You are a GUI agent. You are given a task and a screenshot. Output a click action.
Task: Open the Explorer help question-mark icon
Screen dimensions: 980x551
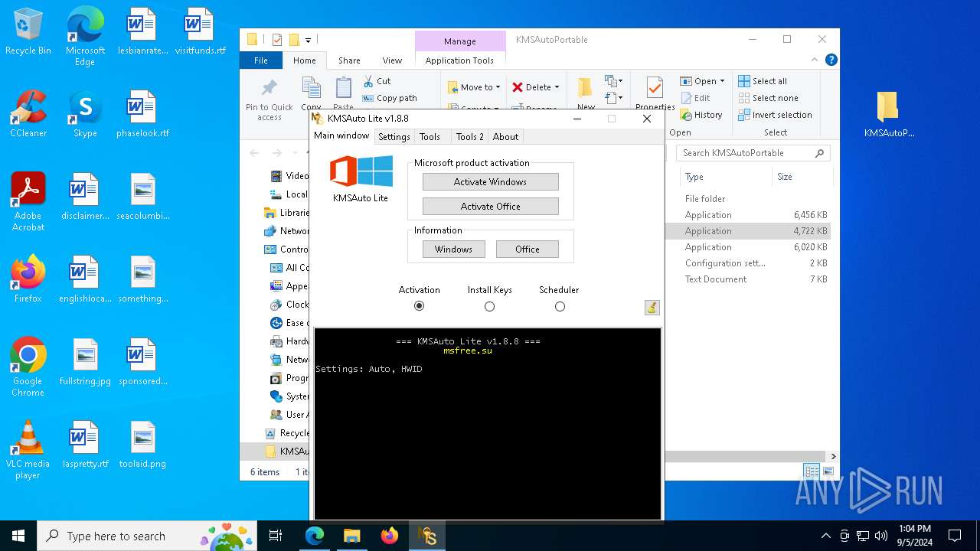[831, 60]
